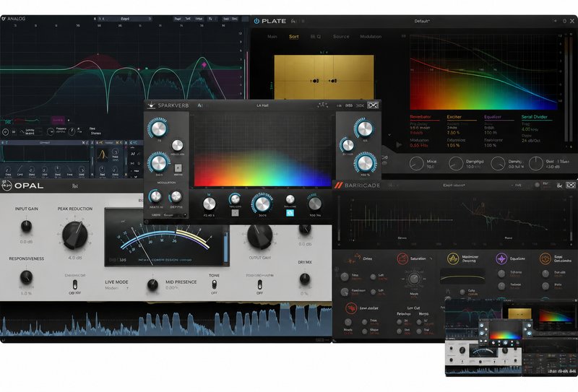Click the Dry Mix knob in Opal

coord(304,279)
